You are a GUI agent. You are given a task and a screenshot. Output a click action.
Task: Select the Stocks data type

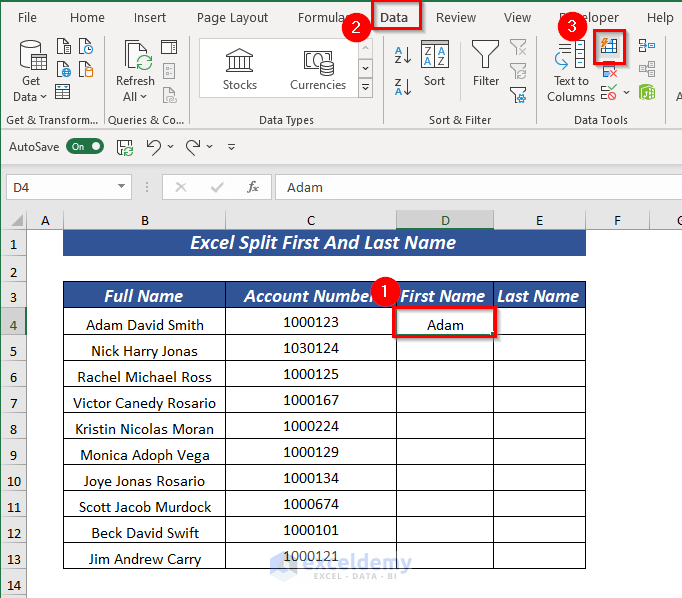click(240, 67)
